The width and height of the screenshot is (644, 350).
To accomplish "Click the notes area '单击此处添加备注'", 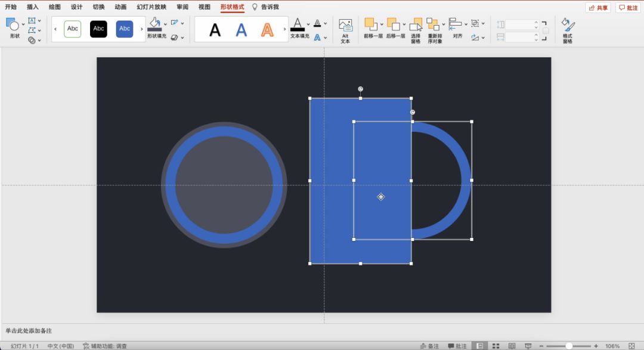I will [29, 330].
